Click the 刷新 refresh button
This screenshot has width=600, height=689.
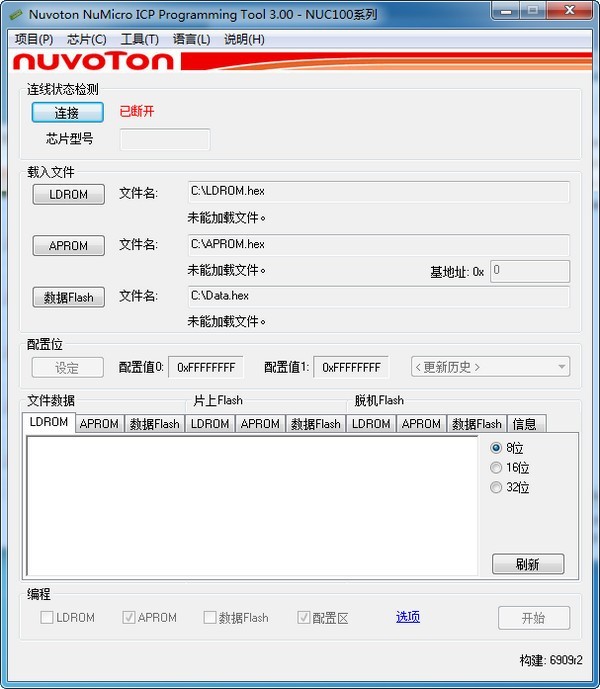point(528,564)
